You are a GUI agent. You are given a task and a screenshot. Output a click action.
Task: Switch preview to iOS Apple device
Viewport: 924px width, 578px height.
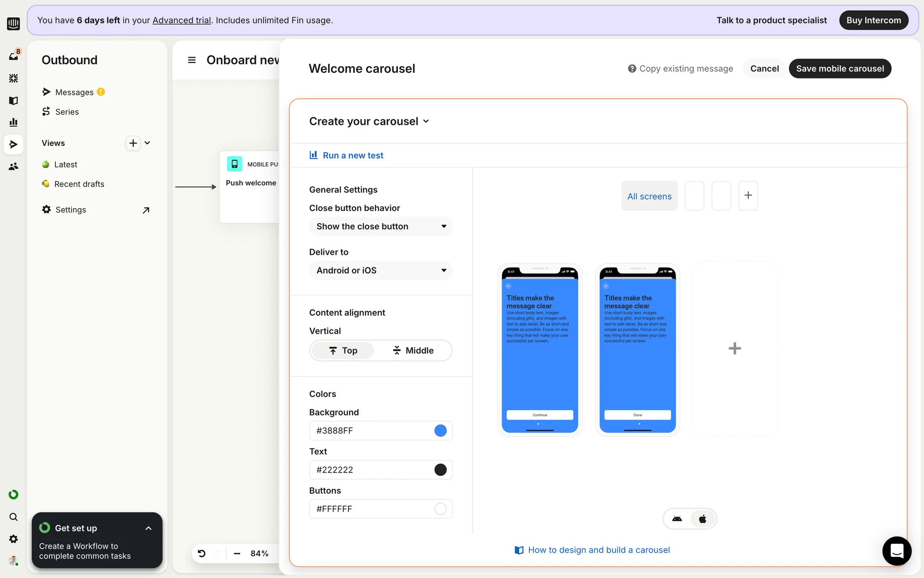click(x=703, y=519)
